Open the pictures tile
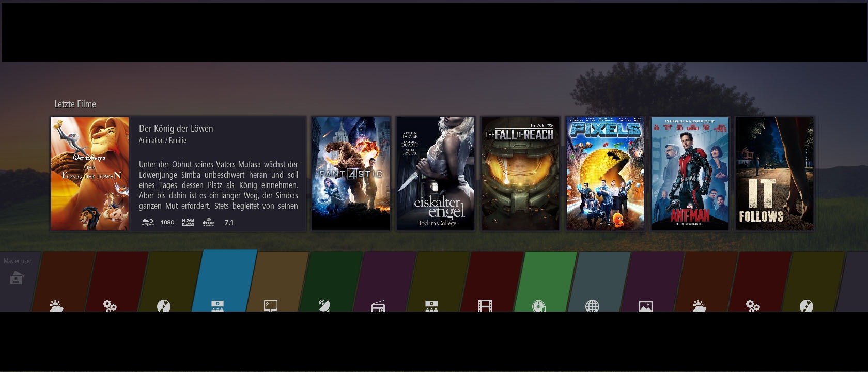The height and width of the screenshot is (372, 868). pos(653,282)
